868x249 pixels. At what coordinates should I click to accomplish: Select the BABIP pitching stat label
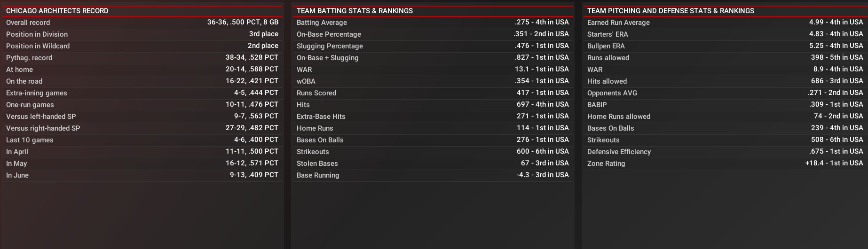click(597, 105)
